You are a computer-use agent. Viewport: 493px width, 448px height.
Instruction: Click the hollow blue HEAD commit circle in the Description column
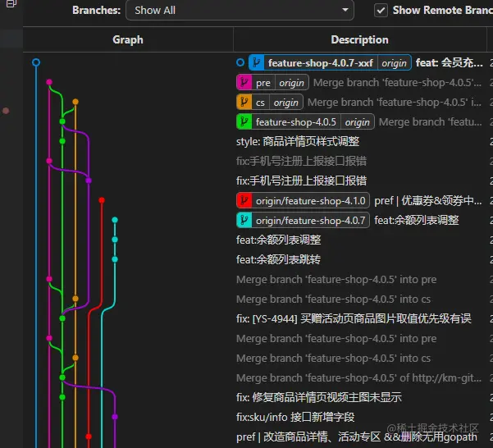tap(240, 62)
